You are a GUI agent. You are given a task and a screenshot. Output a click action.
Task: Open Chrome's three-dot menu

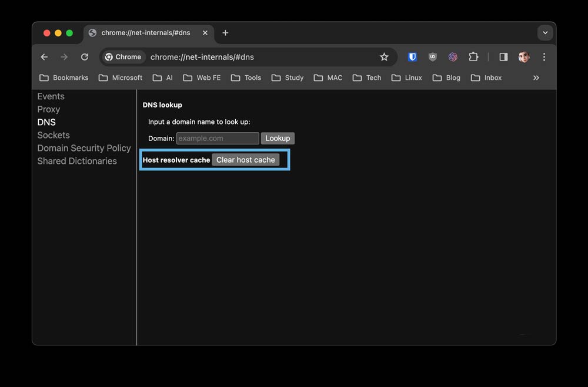[x=544, y=57]
